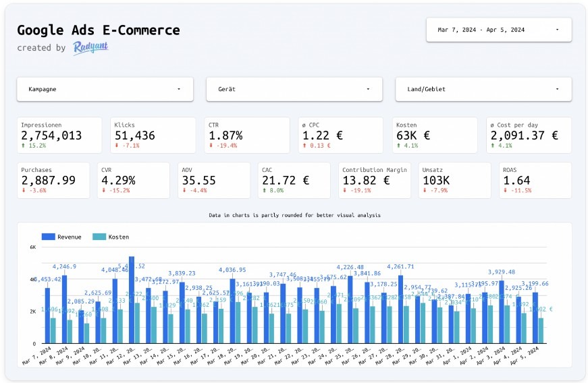Click the CVR metric card
This screenshot has width=588, height=383.
point(133,180)
